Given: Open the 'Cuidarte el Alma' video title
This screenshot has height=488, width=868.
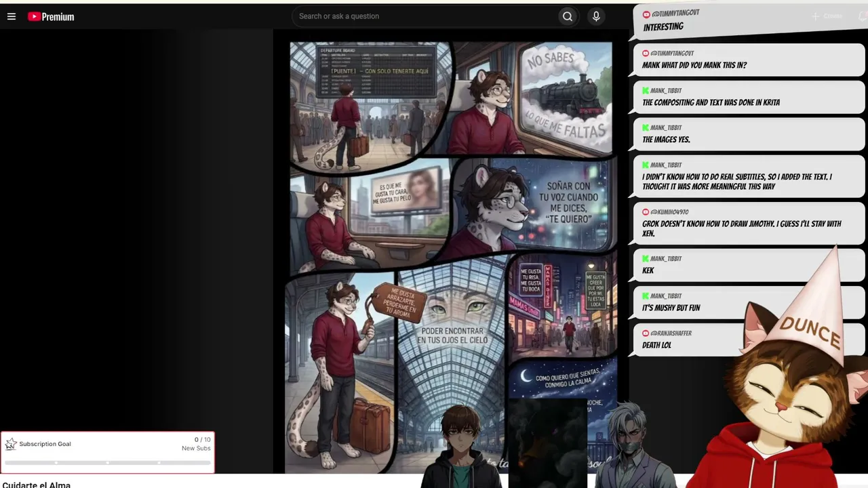Looking at the screenshot, I should point(37,484).
